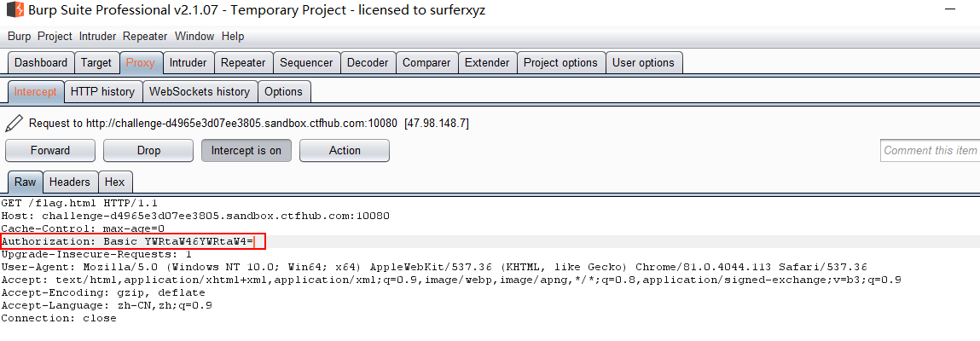This screenshot has height=341, width=980.
Task: Open the HTTP history sub-tab
Action: pos(102,92)
